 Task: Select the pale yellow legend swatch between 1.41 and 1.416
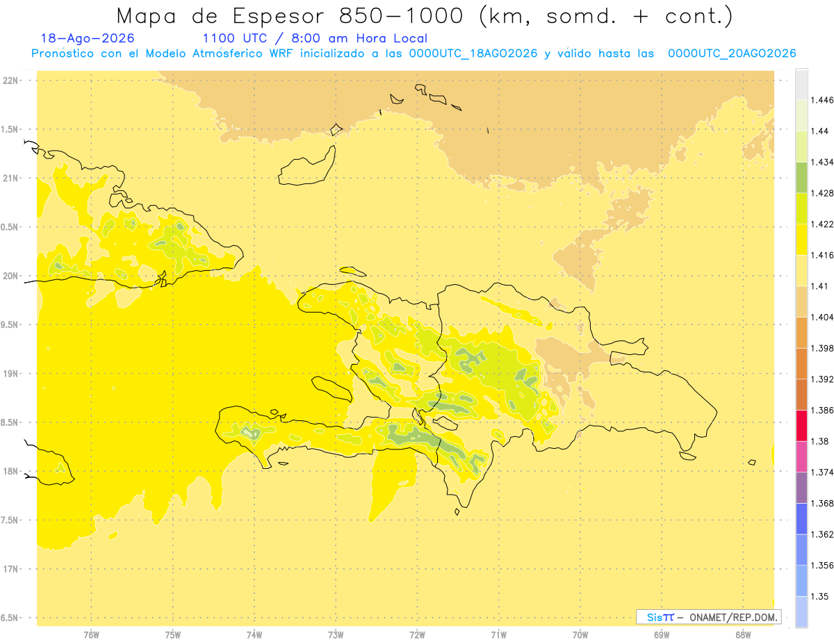click(x=801, y=271)
